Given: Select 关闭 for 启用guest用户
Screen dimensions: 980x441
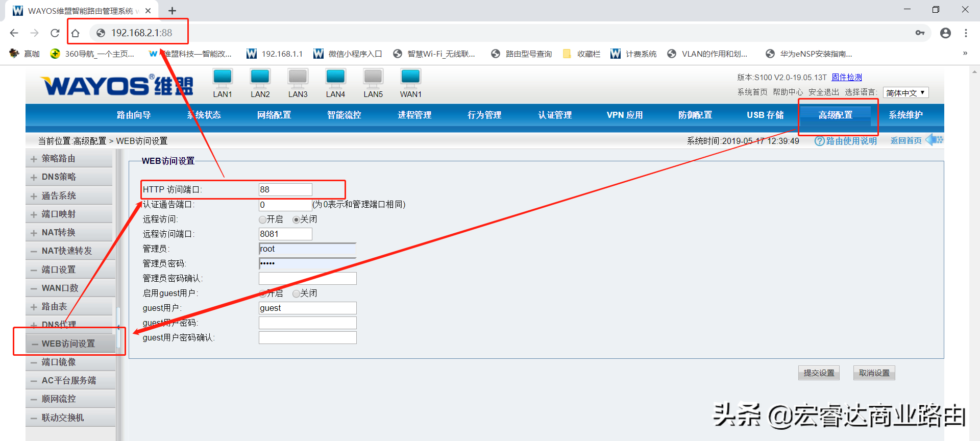Looking at the screenshot, I should point(296,293).
